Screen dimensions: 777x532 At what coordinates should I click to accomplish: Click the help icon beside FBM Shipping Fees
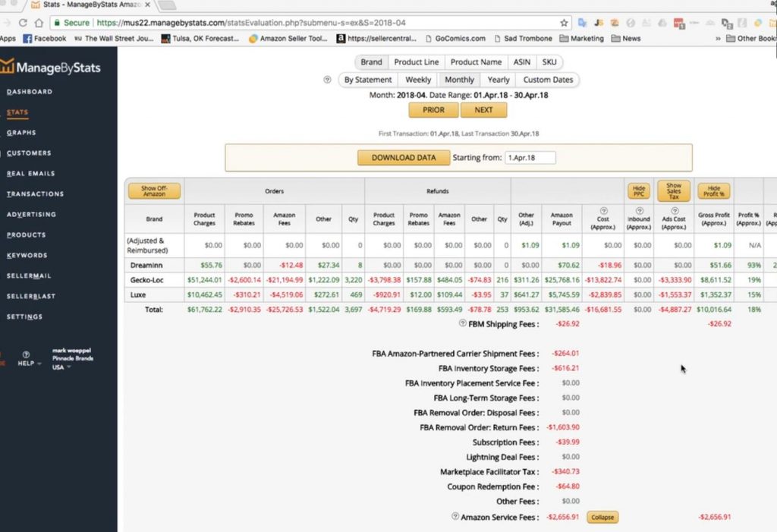click(x=462, y=323)
